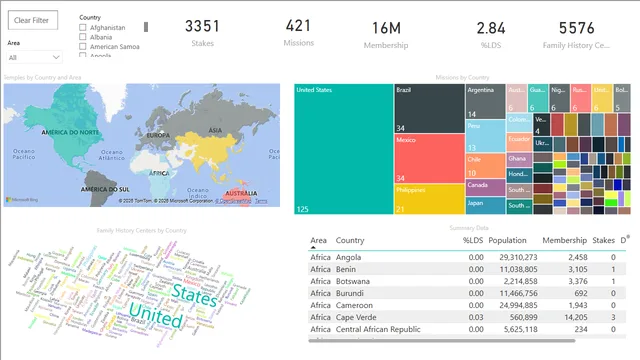Viewport: 640px width, 360px height.
Task: Select the 421 Missions card
Action: click(299, 32)
